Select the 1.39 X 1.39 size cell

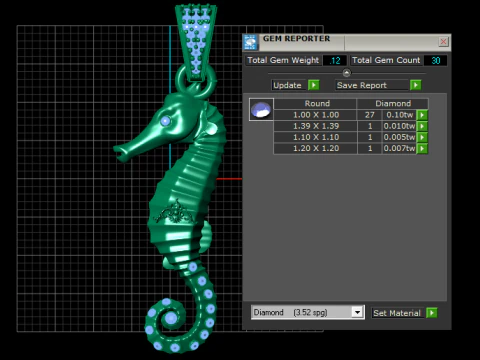coord(315,126)
